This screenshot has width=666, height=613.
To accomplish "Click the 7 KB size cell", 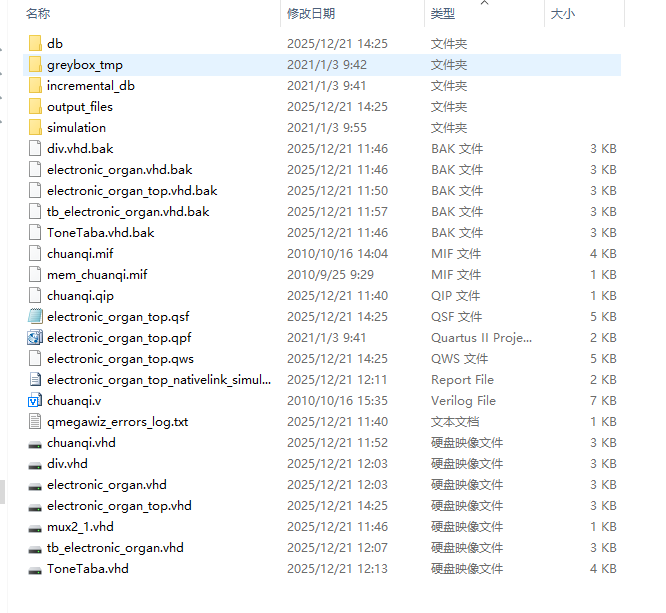I will point(603,401).
